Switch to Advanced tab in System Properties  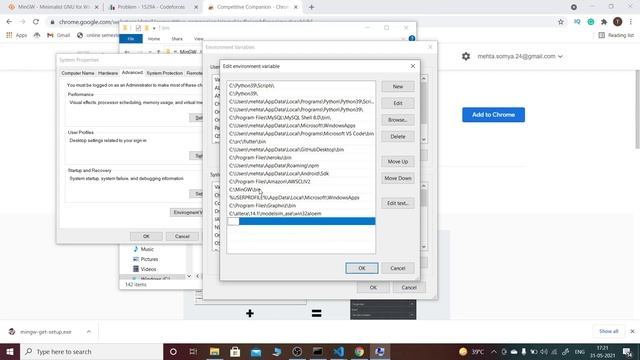tap(132, 72)
